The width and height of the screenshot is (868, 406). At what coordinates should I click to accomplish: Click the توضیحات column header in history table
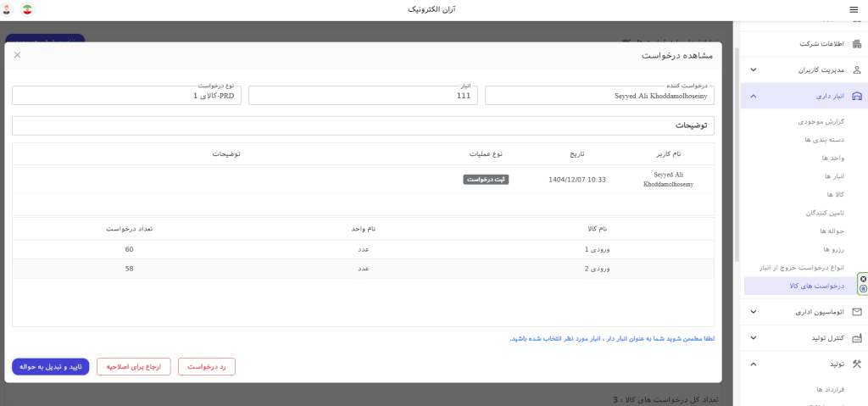point(225,154)
